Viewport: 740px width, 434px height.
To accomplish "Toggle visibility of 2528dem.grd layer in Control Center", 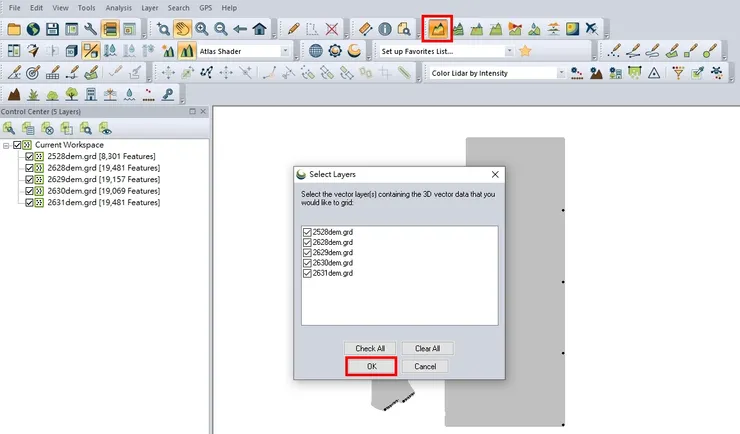I will [29, 156].
